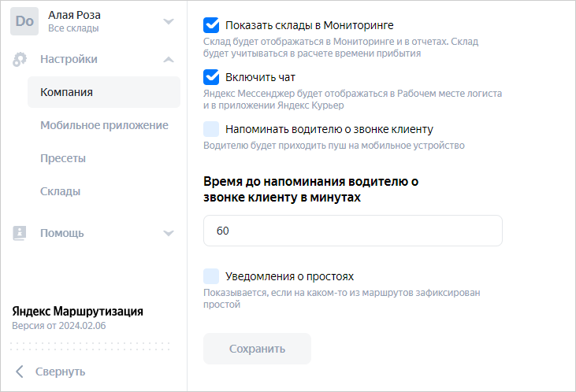The height and width of the screenshot is (392, 576).
Task: Click the Свернуть left arrow icon
Action: [20, 372]
